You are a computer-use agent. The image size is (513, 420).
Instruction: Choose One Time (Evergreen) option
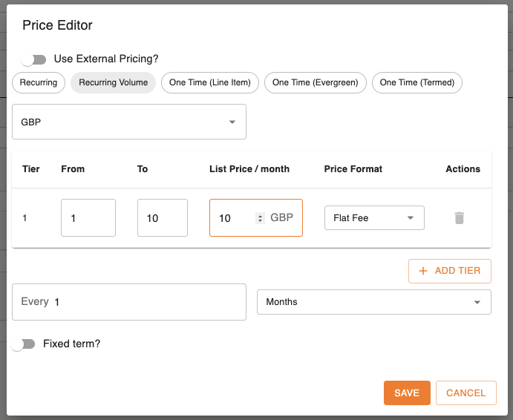[315, 82]
